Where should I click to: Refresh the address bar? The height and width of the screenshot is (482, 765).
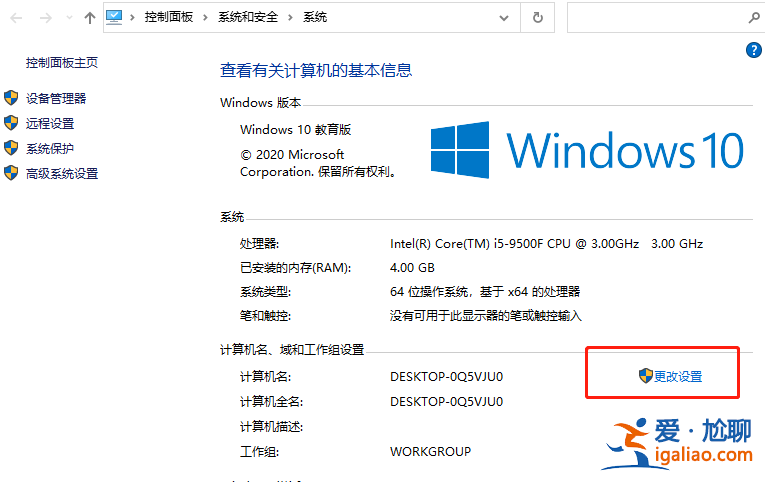pyautogui.click(x=538, y=18)
